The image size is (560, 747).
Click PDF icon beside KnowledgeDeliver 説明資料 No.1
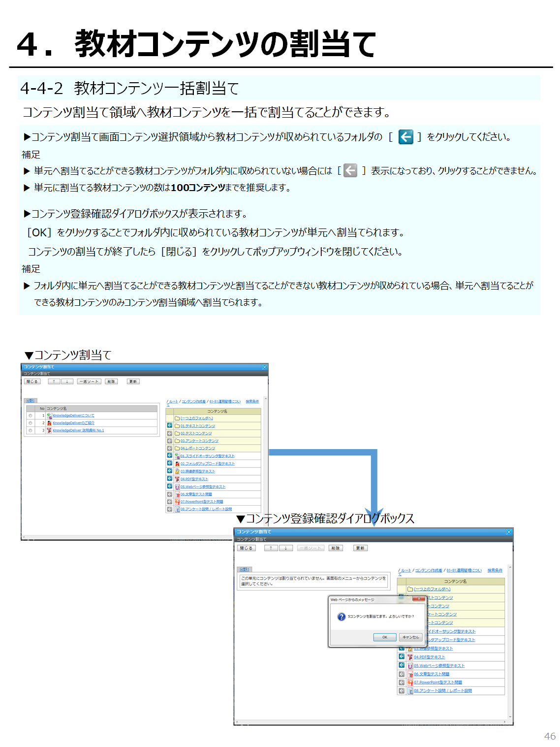coord(49,430)
